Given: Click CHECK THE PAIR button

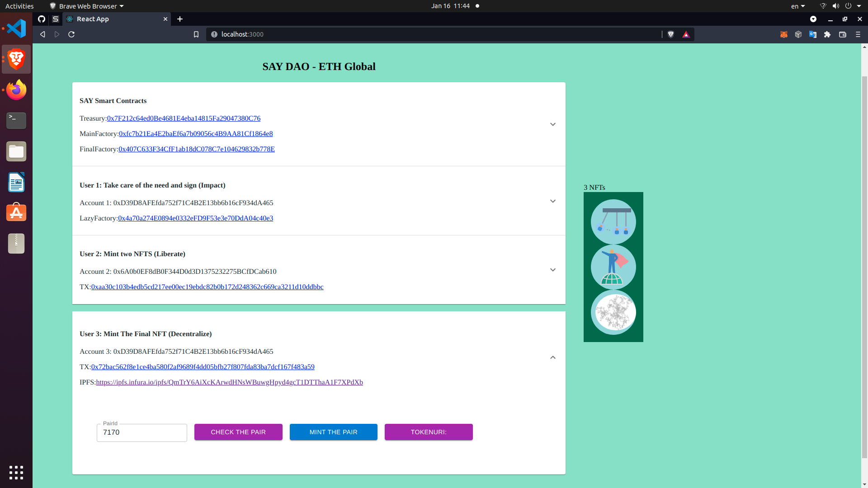Looking at the screenshot, I should [238, 432].
